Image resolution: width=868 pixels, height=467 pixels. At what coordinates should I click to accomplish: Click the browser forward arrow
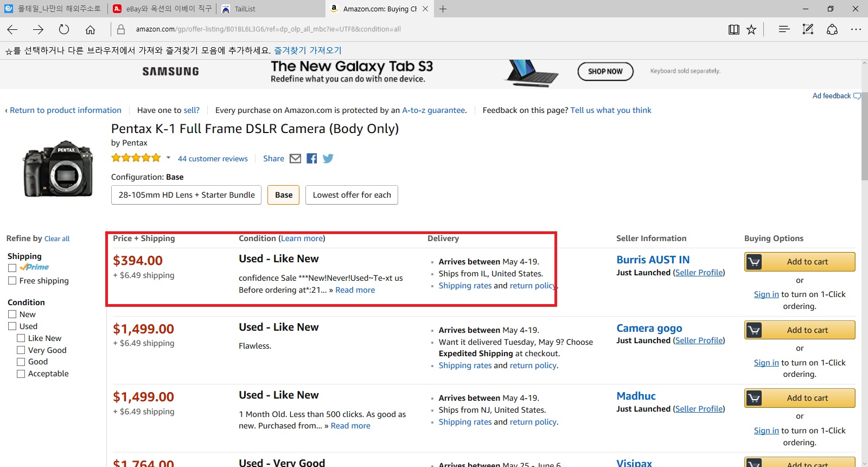click(x=38, y=29)
